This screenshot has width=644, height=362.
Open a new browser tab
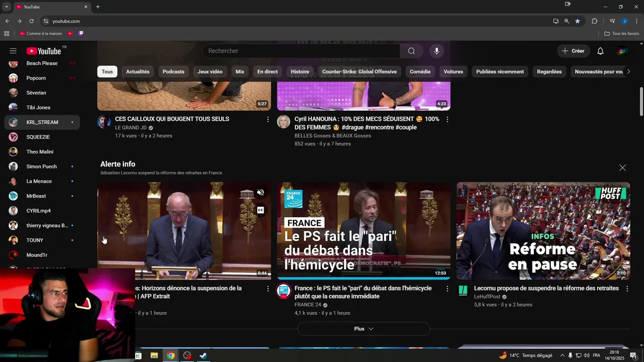coord(98,7)
